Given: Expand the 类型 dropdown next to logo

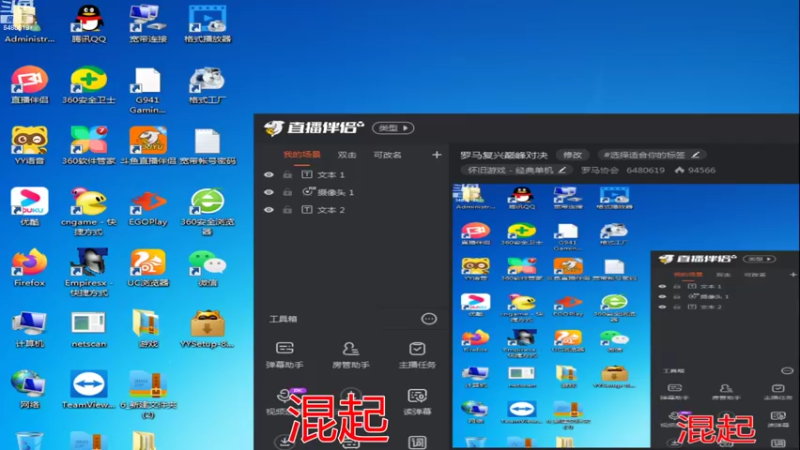Looking at the screenshot, I should pyautogui.click(x=393, y=128).
